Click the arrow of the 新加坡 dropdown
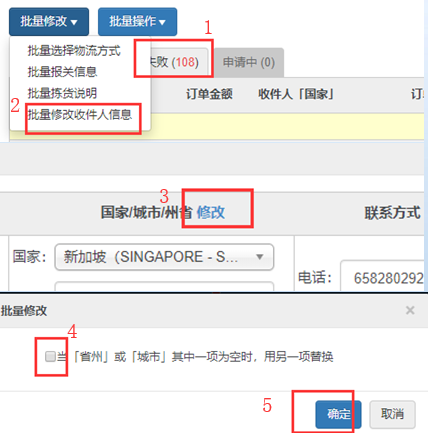Viewport: 428px width, 433px height. pyautogui.click(x=260, y=257)
